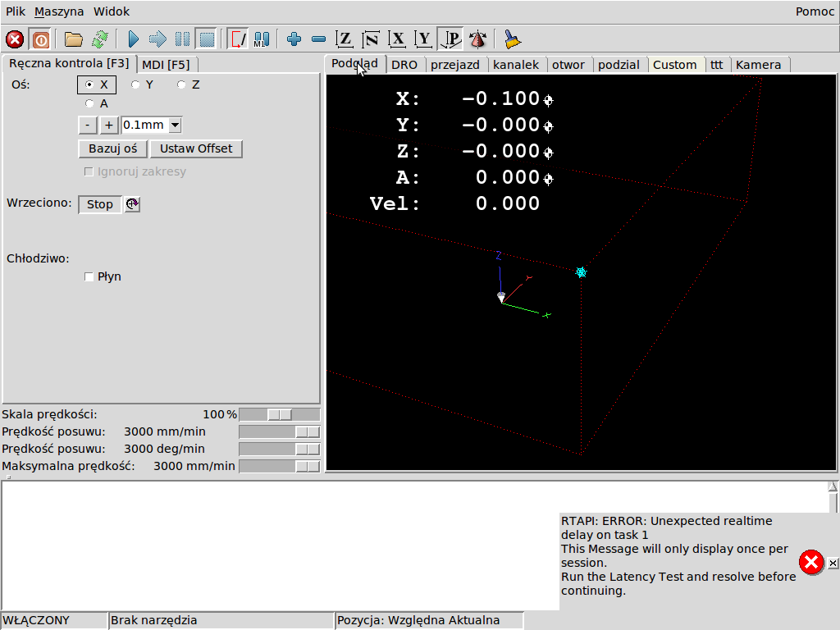Open the jog increment dropdown arrow

(176, 126)
